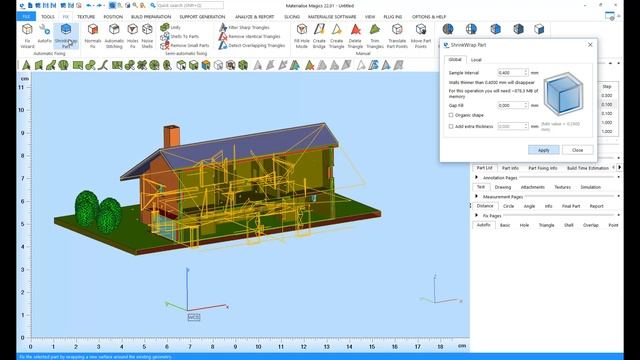Click the Apply button
The width and height of the screenshot is (640, 360).
[543, 150]
